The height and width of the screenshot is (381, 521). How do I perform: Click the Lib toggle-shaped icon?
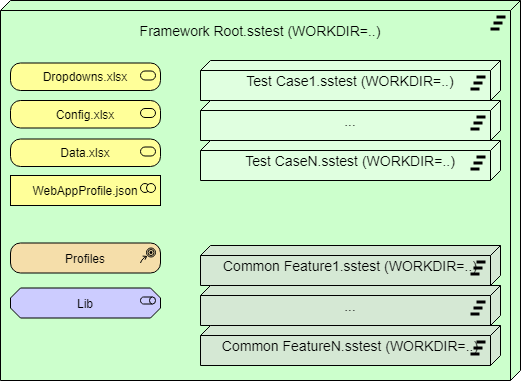pos(148,301)
